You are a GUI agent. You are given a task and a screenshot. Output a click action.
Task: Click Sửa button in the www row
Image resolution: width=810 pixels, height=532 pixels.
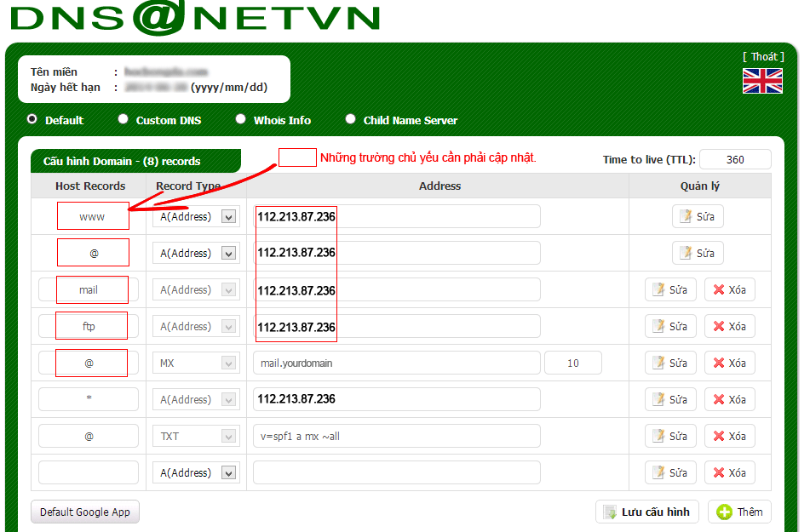point(698,216)
